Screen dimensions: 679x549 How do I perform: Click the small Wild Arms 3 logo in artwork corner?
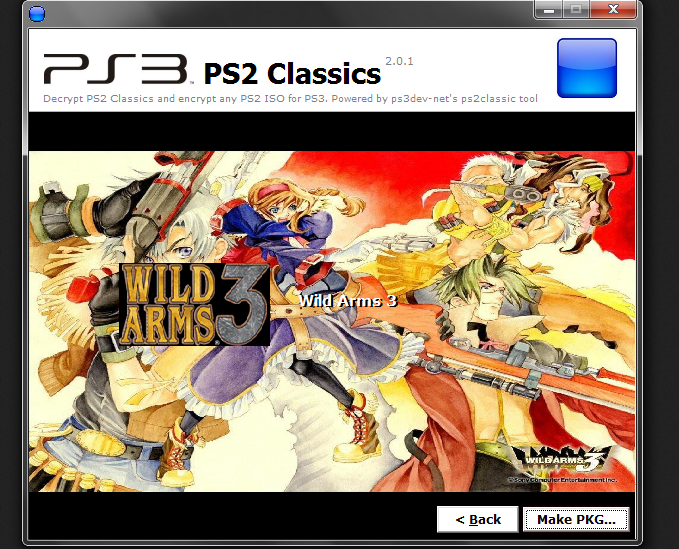564,460
